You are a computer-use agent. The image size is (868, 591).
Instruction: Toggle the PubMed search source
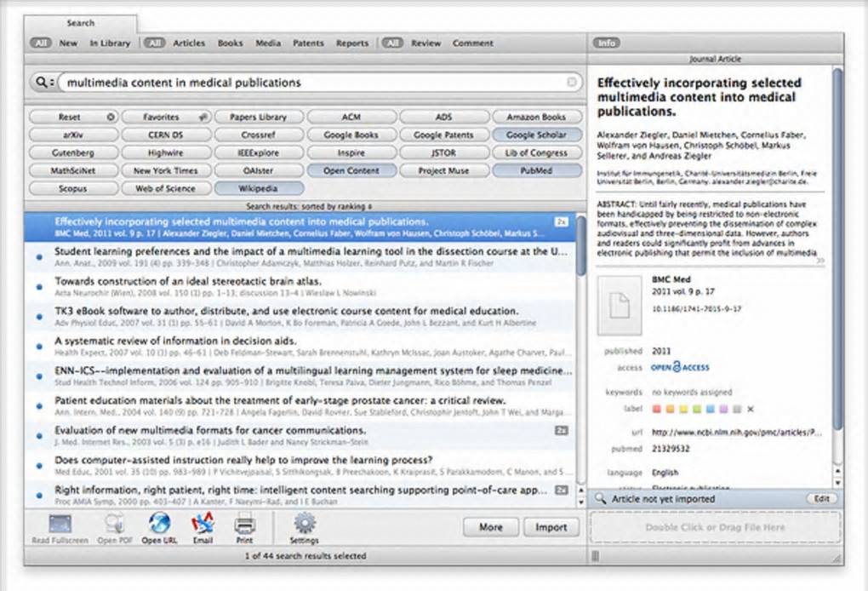click(x=536, y=170)
